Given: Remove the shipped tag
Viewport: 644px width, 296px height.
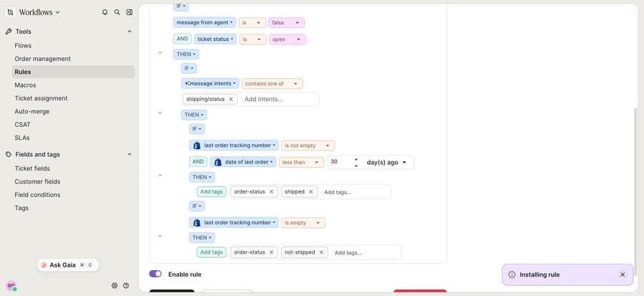Looking at the screenshot, I should click(x=311, y=191).
